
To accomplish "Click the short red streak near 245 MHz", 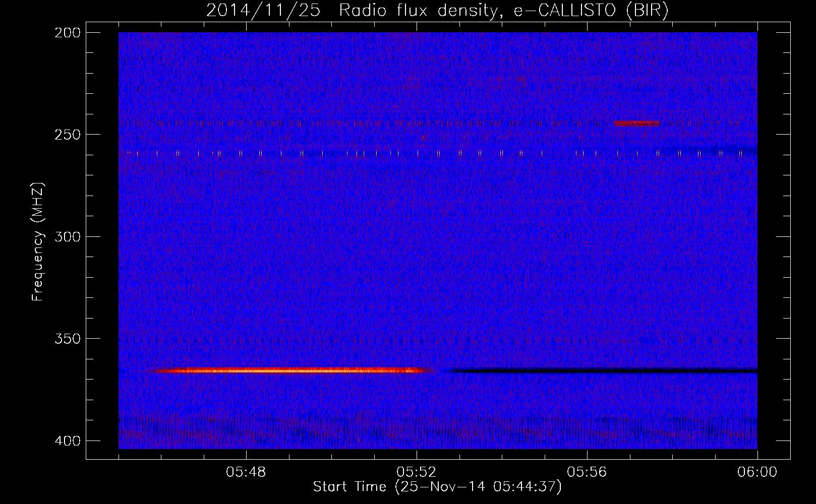I will [x=636, y=123].
